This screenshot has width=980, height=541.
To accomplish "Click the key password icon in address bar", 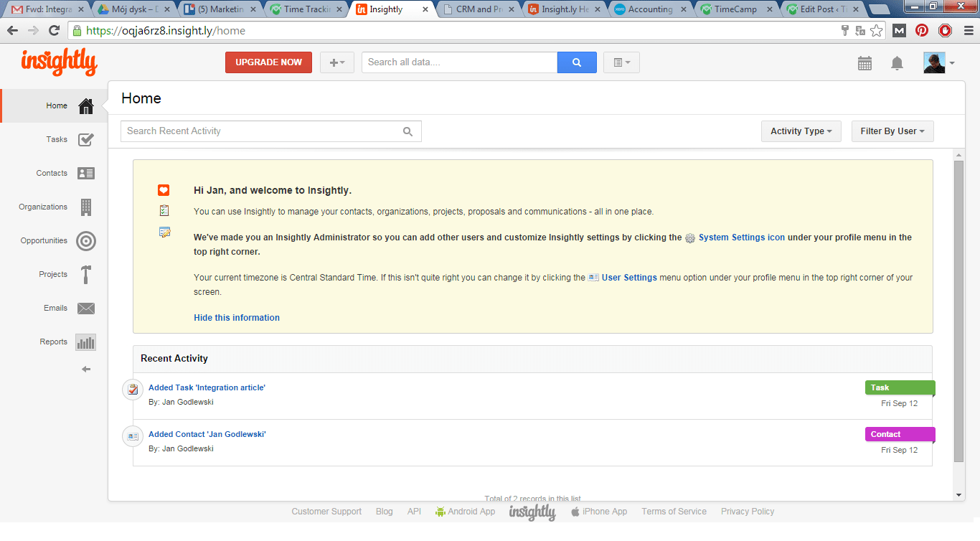I will pos(845,31).
